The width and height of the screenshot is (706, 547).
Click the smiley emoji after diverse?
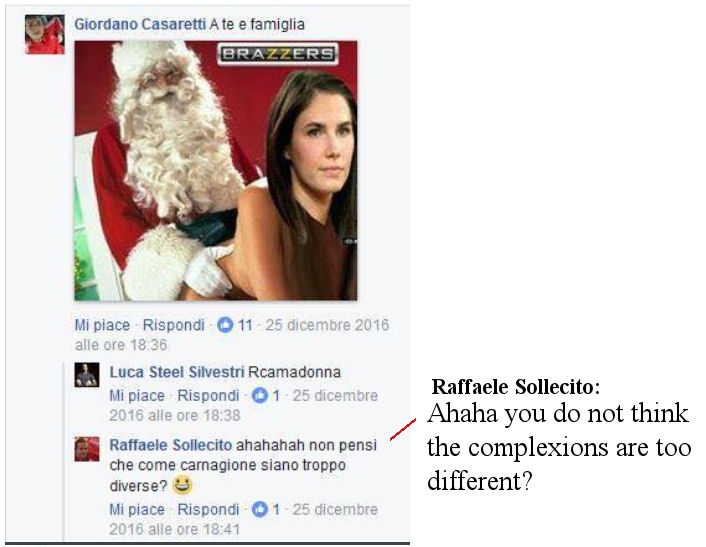tap(182, 485)
